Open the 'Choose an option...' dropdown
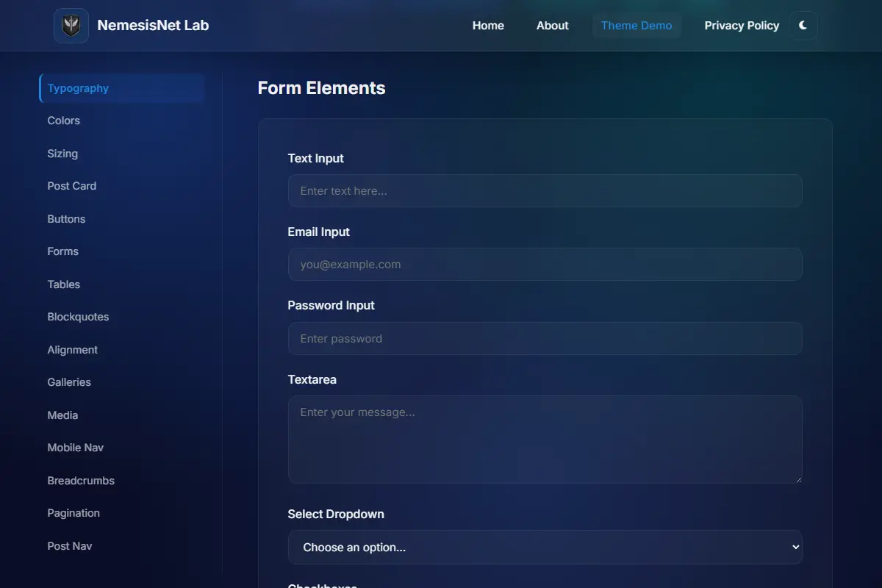 pos(545,548)
